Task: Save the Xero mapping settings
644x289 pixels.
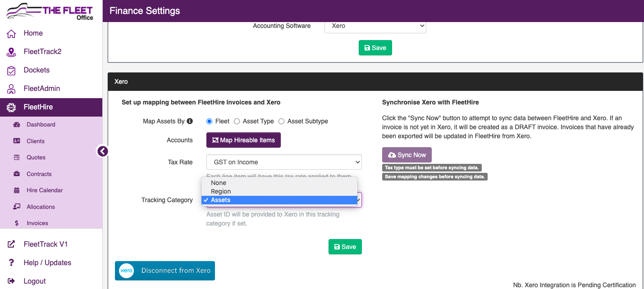Action: [x=345, y=247]
